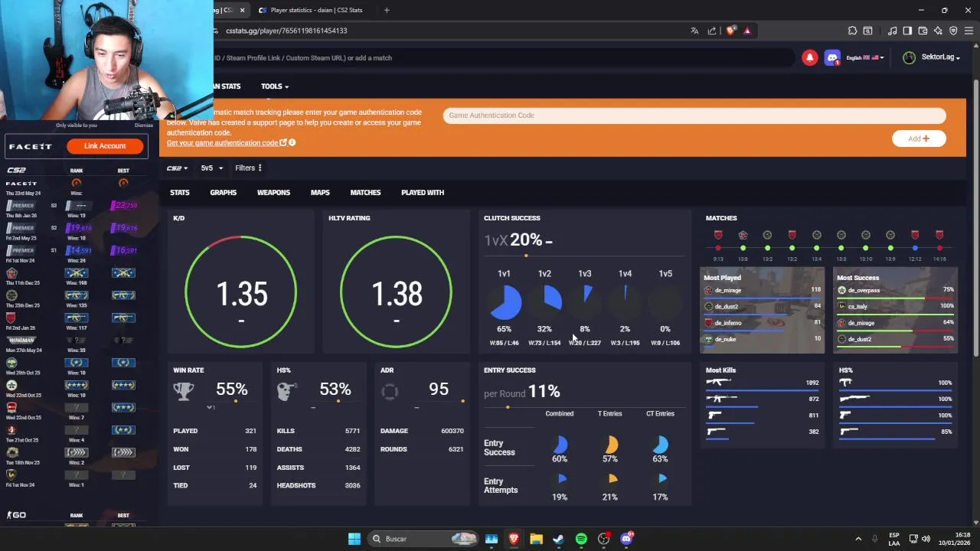Open the TOOLS dropdown in navigation
Image resolution: width=980 pixels, height=551 pixels.
coord(274,86)
